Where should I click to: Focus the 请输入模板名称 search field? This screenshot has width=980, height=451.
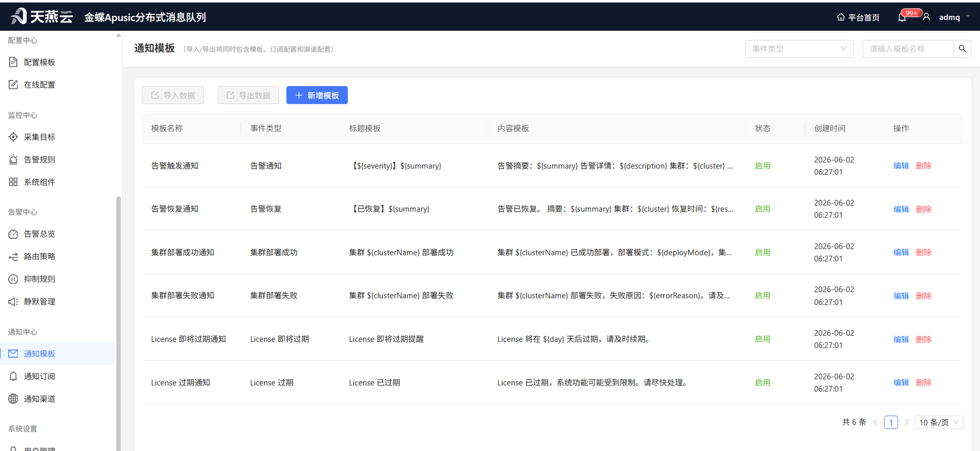908,49
